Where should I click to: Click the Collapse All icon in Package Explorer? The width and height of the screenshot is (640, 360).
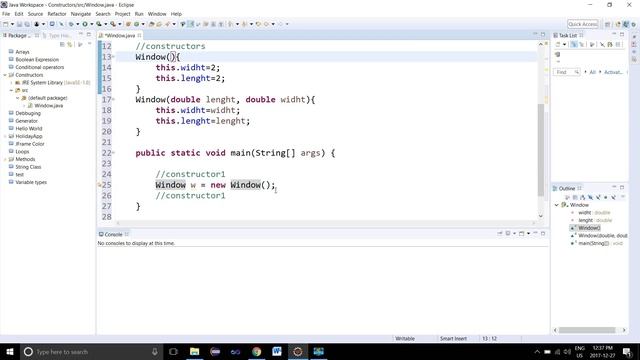[x=62, y=44]
